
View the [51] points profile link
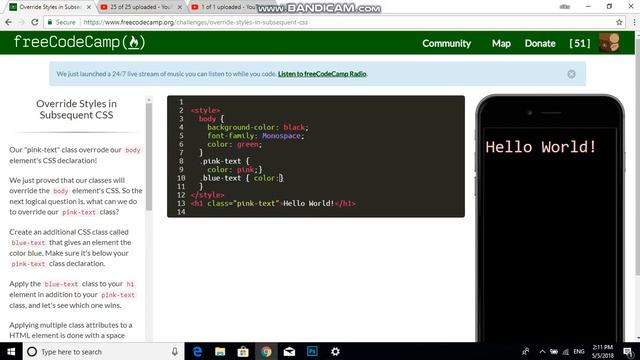pyautogui.click(x=580, y=43)
